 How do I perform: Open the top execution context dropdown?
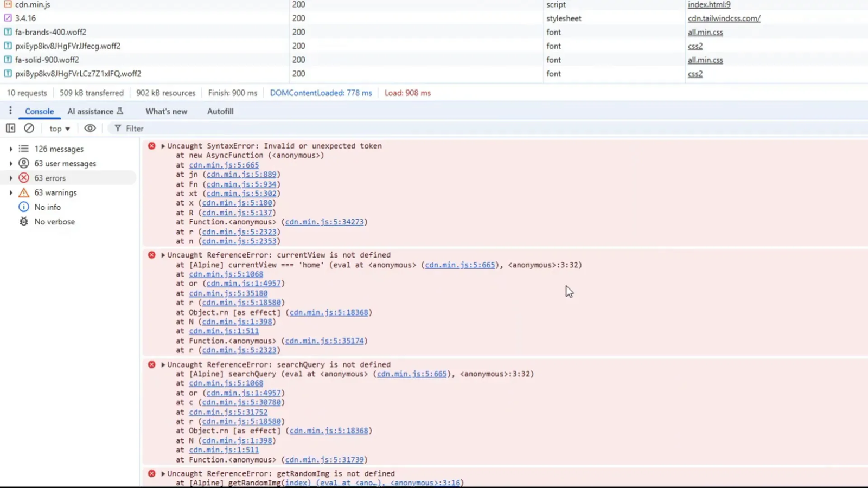(x=59, y=128)
